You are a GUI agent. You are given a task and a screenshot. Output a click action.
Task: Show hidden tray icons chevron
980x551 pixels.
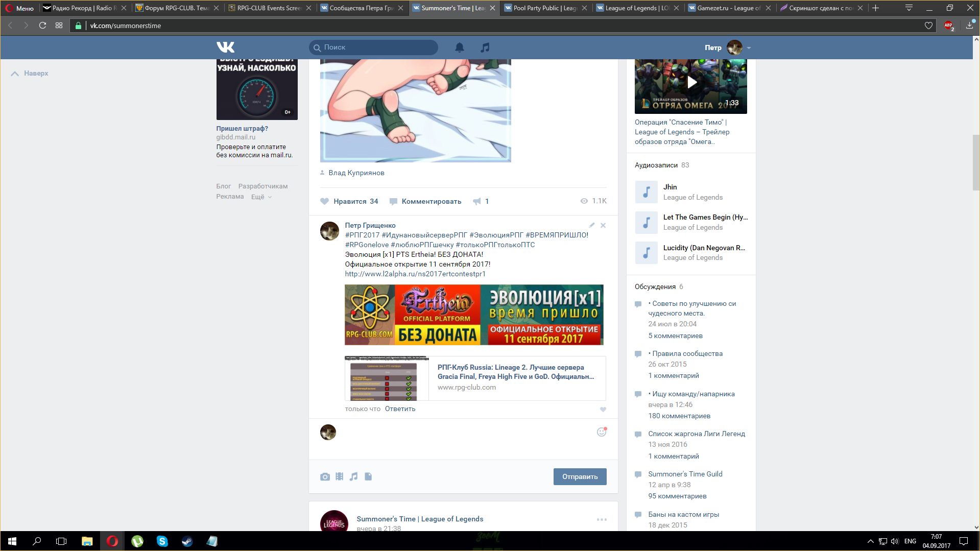(x=870, y=541)
